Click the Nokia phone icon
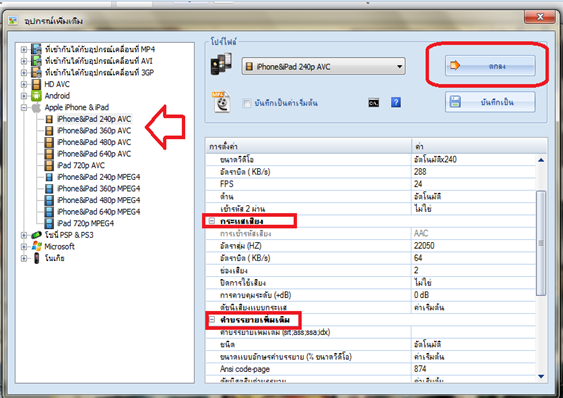This screenshot has width=563, height=398. (36, 258)
